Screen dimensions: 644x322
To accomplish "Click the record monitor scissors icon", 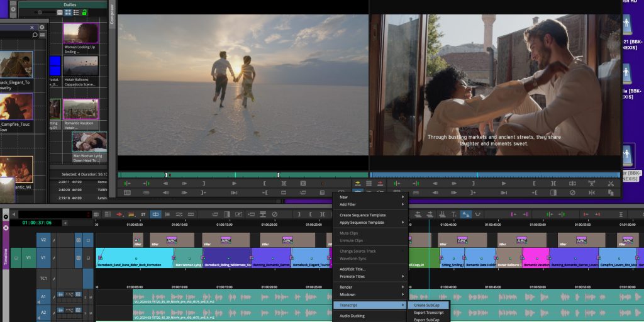I will 609,184.
